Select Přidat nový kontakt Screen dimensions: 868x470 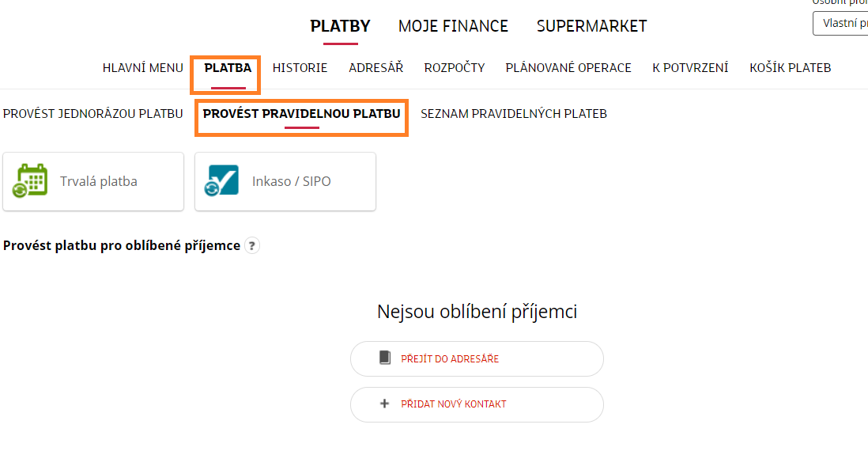point(477,404)
